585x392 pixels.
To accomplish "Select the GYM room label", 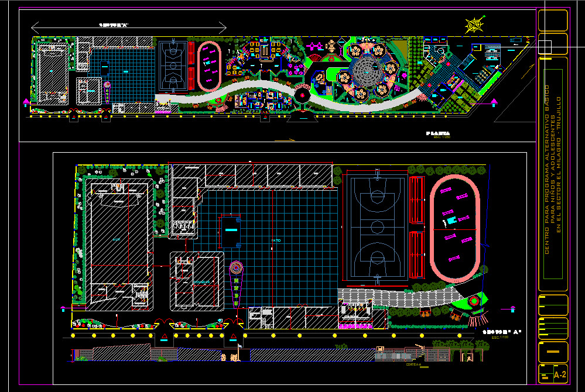I will coord(117,239).
